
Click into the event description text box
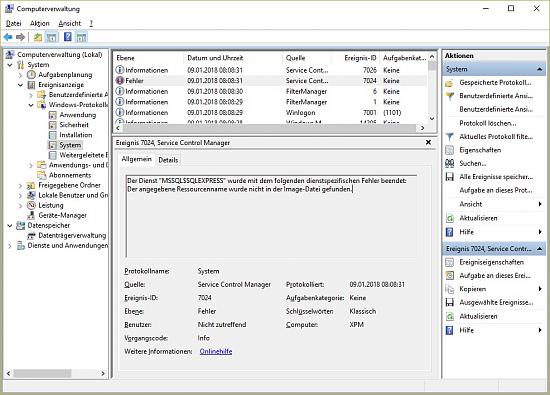[x=271, y=216]
